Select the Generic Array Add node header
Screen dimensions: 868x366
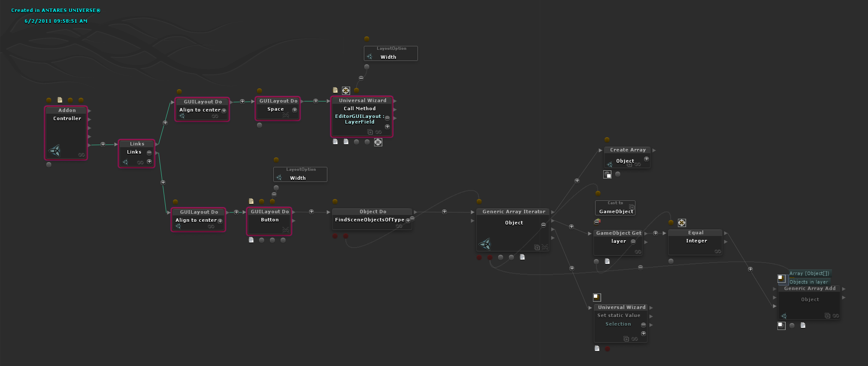pyautogui.click(x=810, y=289)
